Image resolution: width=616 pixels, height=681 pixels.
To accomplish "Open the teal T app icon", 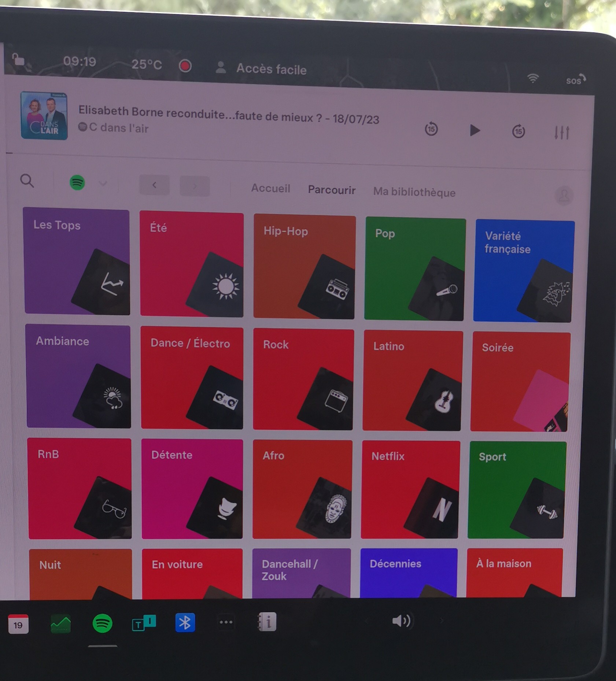I will [x=144, y=623].
